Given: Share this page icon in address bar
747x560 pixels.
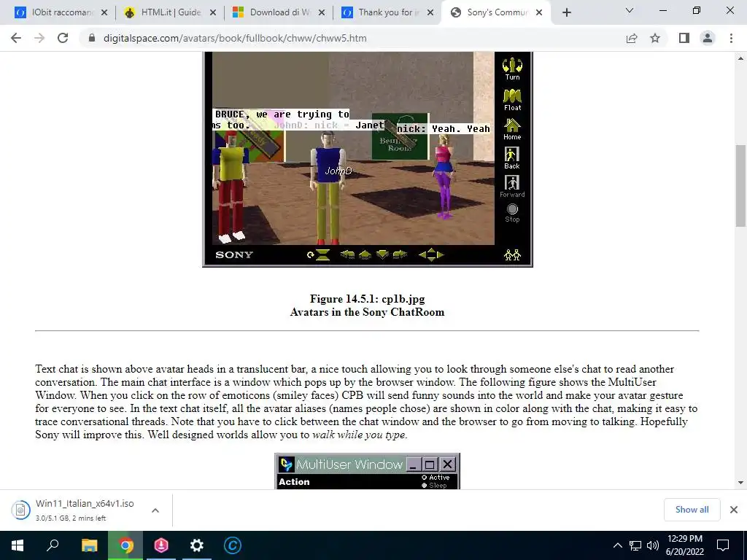Looking at the screenshot, I should [632, 38].
